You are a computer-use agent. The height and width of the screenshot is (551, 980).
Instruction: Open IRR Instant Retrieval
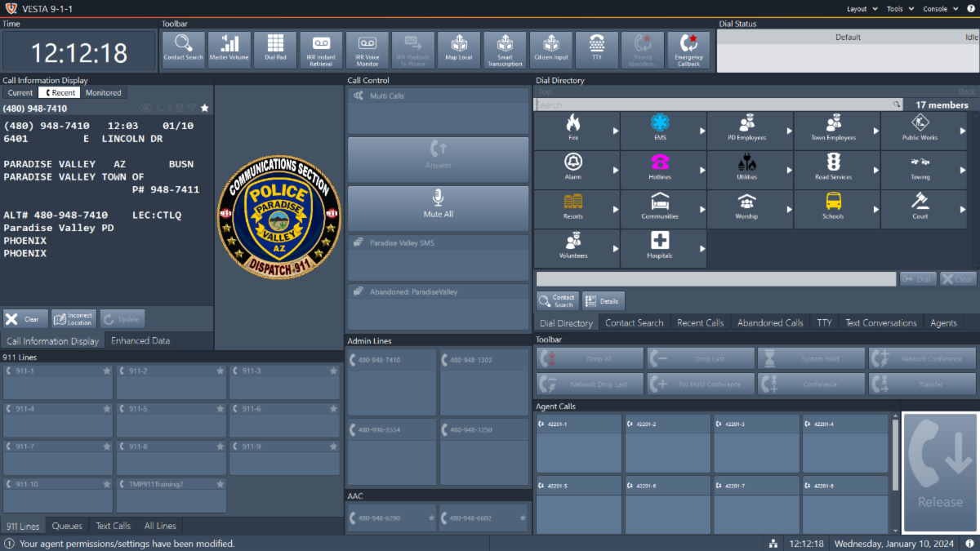coord(321,51)
